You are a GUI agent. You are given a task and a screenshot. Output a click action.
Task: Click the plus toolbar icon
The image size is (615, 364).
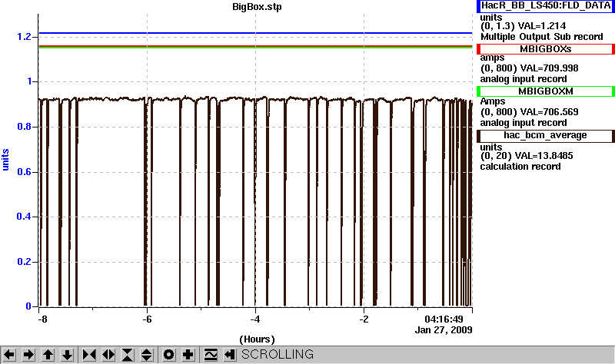click(188, 355)
